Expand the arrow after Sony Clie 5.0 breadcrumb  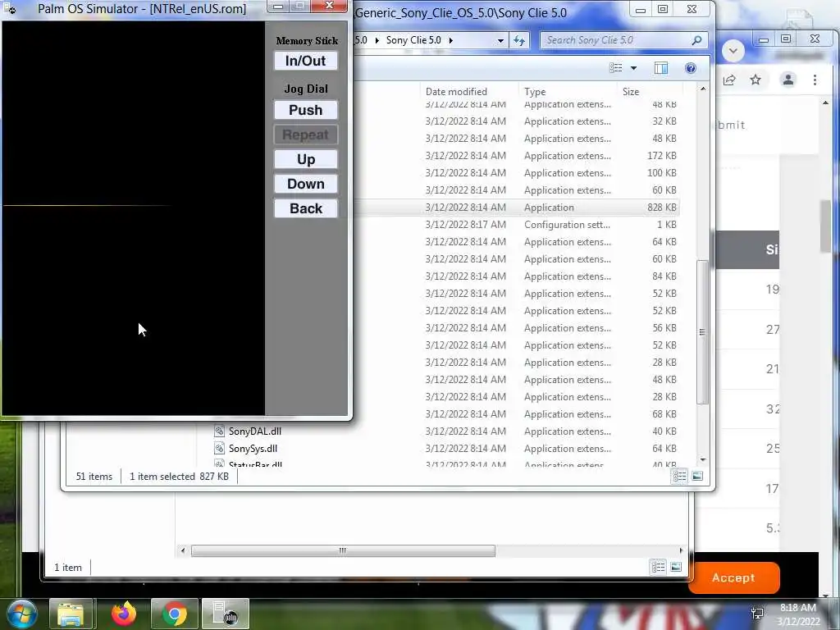click(x=450, y=40)
